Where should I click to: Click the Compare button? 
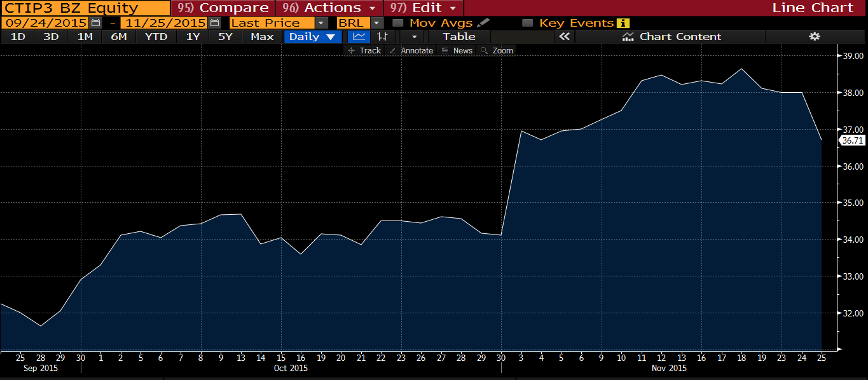pos(223,8)
